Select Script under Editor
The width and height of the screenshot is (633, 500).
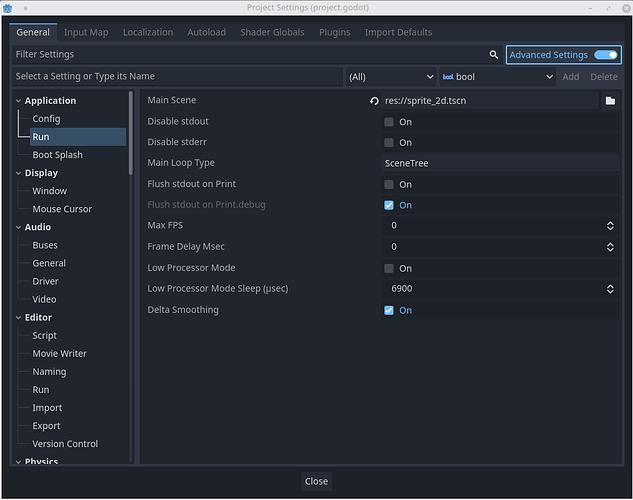(x=44, y=336)
